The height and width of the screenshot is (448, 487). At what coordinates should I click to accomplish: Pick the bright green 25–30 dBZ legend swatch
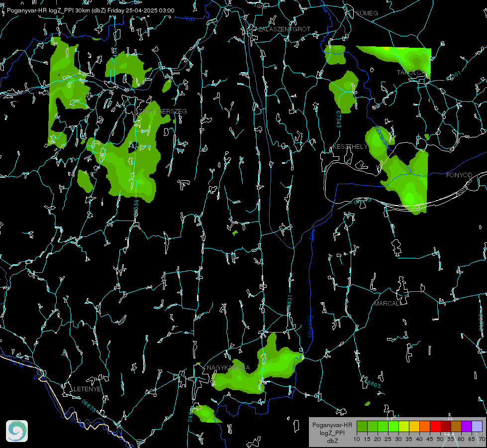pyautogui.click(x=393, y=426)
